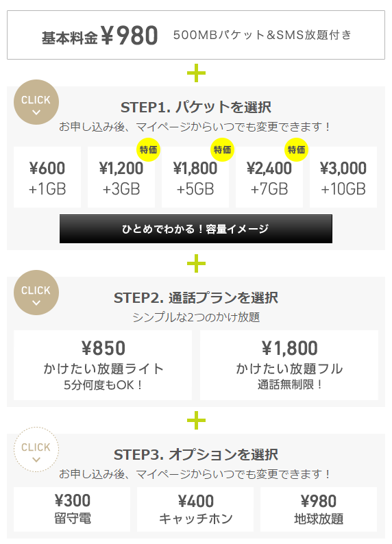
Task: Choose the ¥1,800 かけたい放題フル plan
Action: 289,365
